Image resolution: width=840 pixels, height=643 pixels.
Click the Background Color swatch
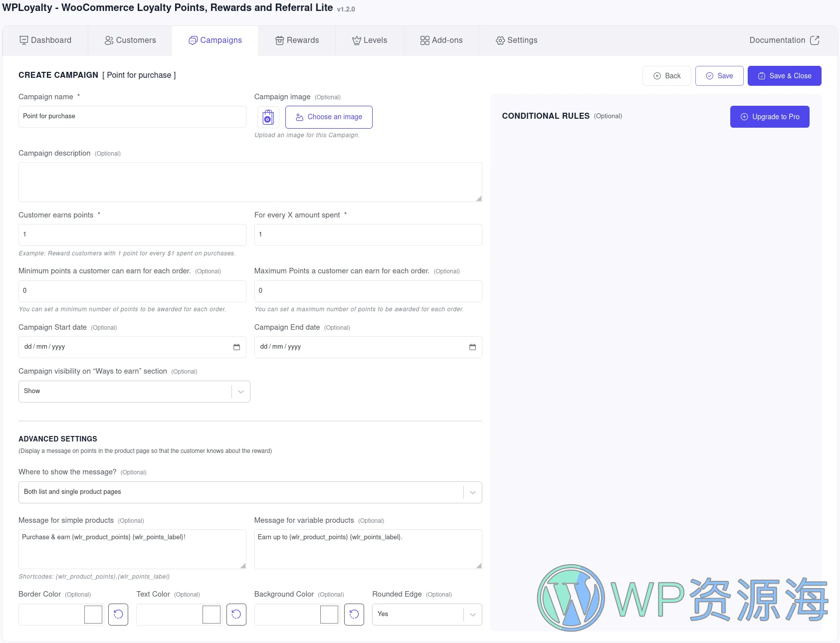[x=329, y=615]
